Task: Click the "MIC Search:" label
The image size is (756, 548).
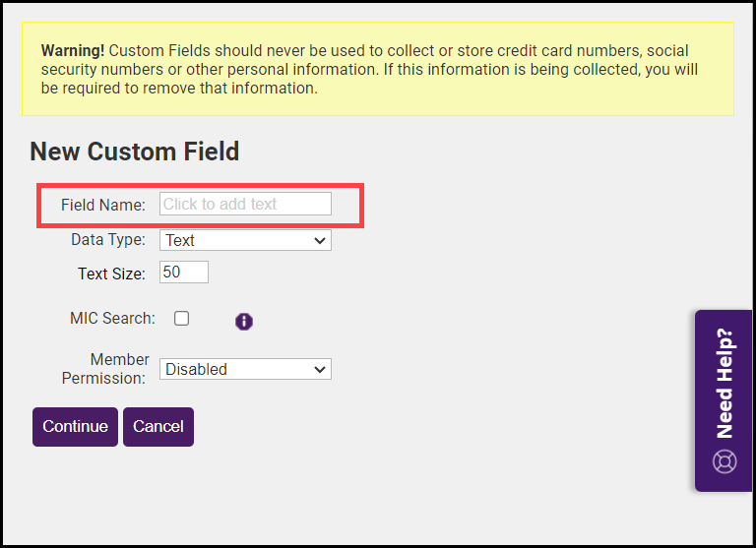Action: pos(112,319)
